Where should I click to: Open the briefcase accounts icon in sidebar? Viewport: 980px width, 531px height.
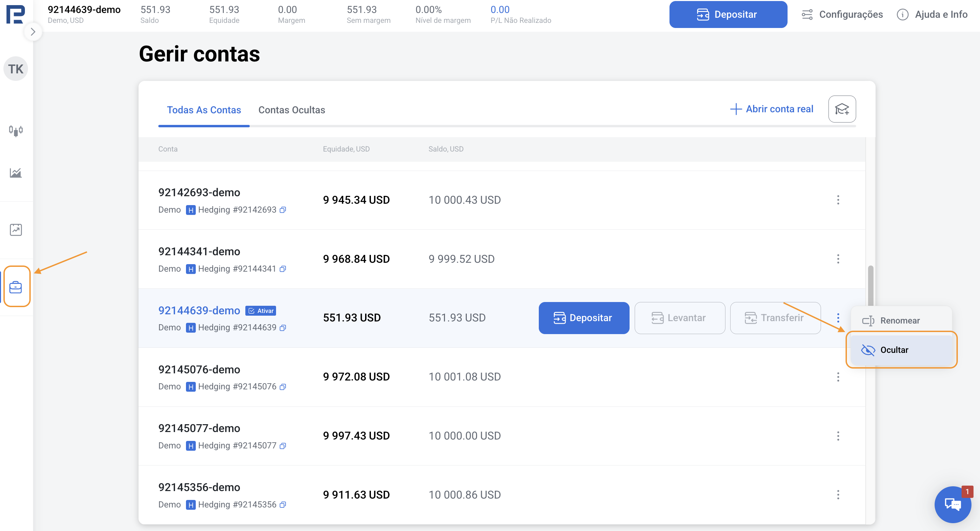coord(16,287)
